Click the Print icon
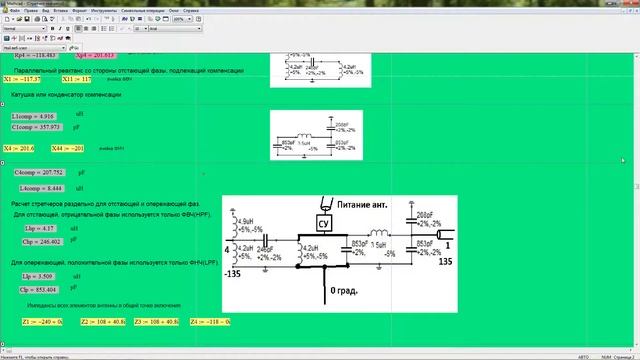640x360 pixels. click(37, 19)
